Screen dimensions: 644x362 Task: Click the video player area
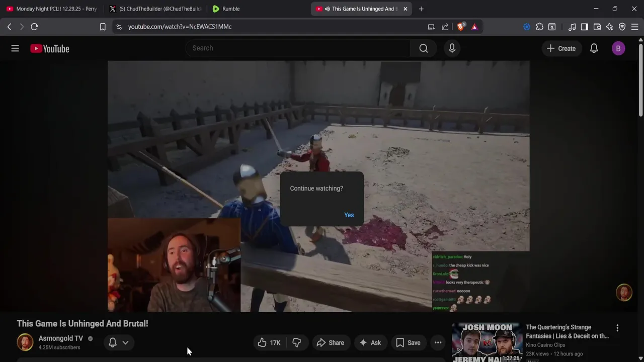tap(318, 186)
